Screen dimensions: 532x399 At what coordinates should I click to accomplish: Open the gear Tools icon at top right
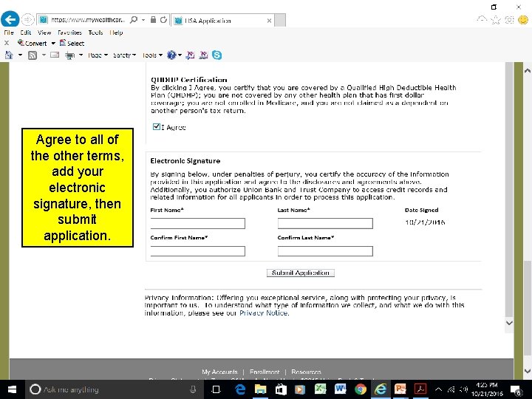click(509, 20)
